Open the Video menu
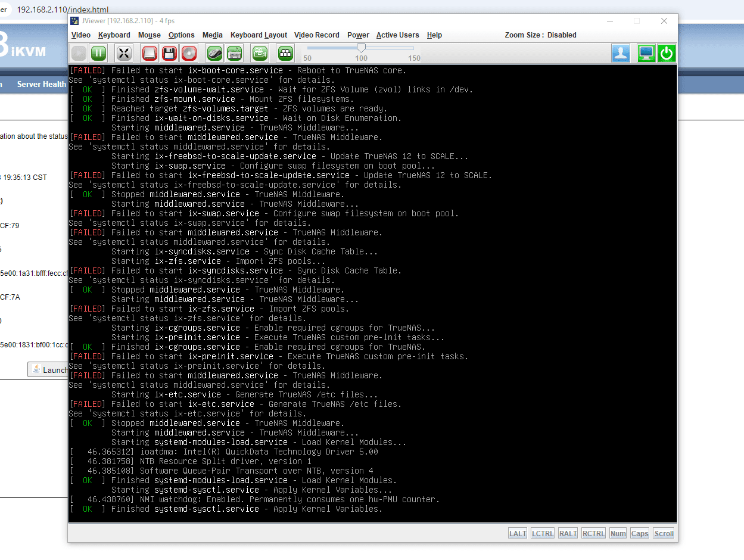This screenshot has height=560, width=744. tap(81, 35)
